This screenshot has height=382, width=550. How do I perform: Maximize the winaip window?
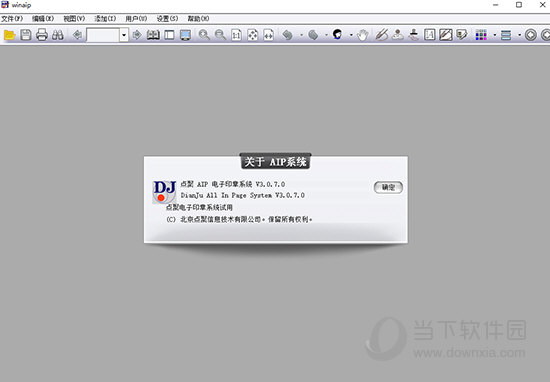519,5
